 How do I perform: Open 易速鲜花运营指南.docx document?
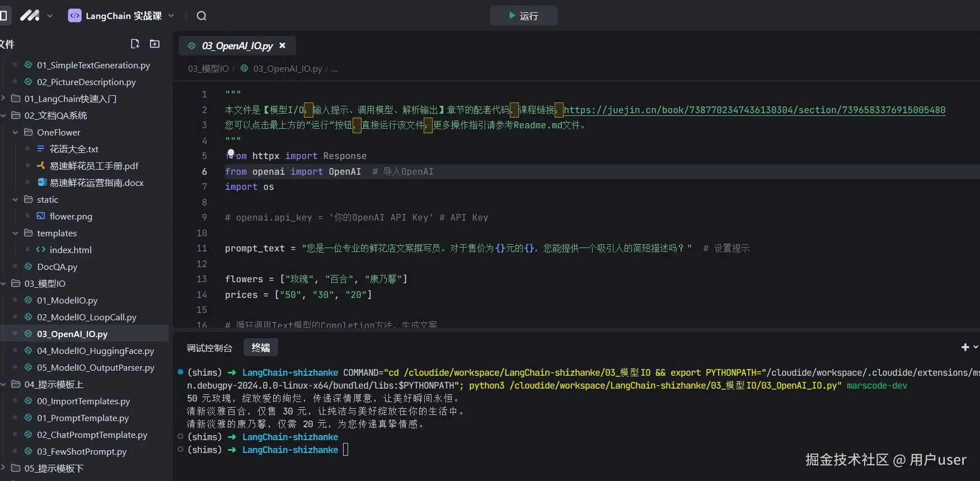[96, 183]
